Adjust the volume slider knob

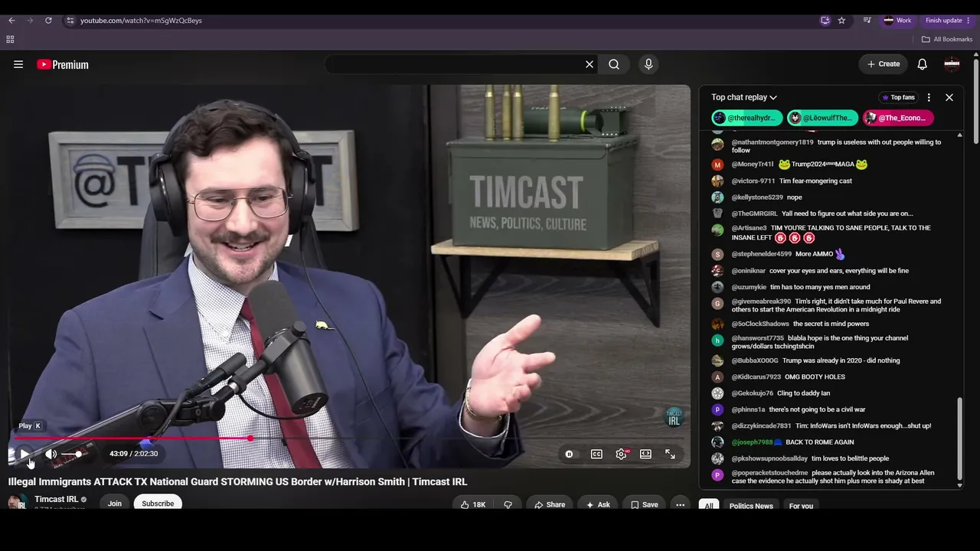(x=78, y=454)
